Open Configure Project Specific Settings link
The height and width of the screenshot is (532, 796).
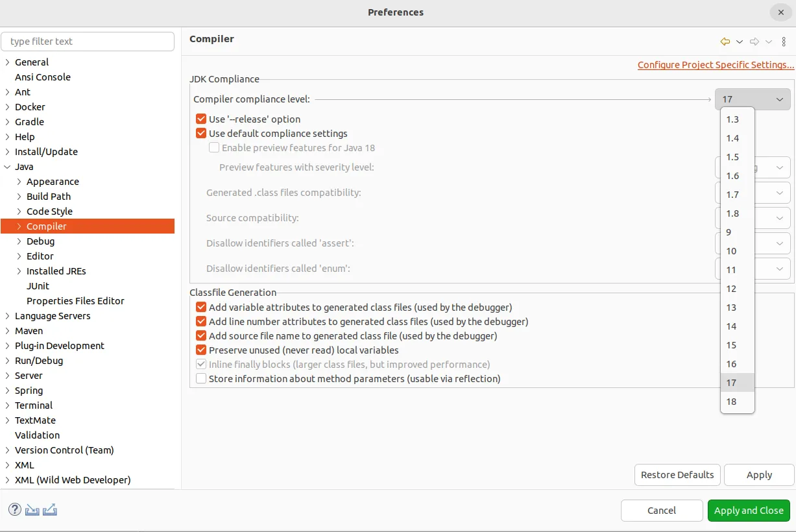[x=716, y=65]
